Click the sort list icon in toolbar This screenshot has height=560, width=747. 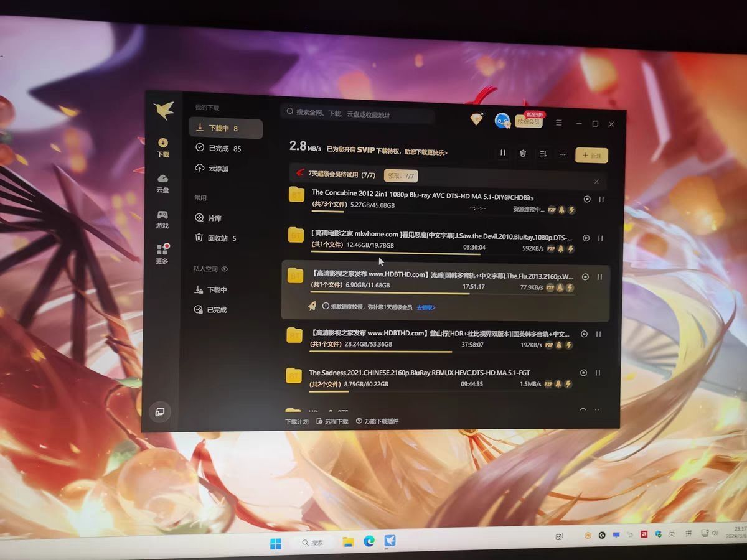543,154
